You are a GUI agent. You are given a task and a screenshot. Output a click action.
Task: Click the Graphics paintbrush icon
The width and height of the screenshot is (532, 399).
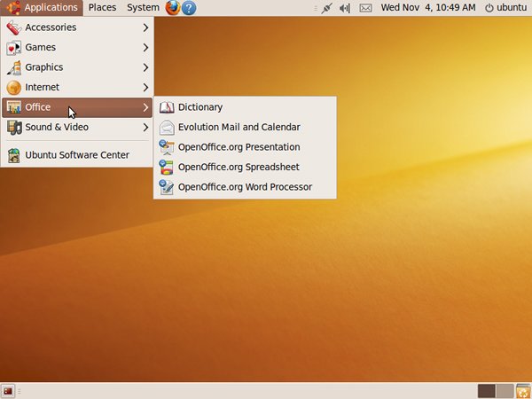pos(13,67)
